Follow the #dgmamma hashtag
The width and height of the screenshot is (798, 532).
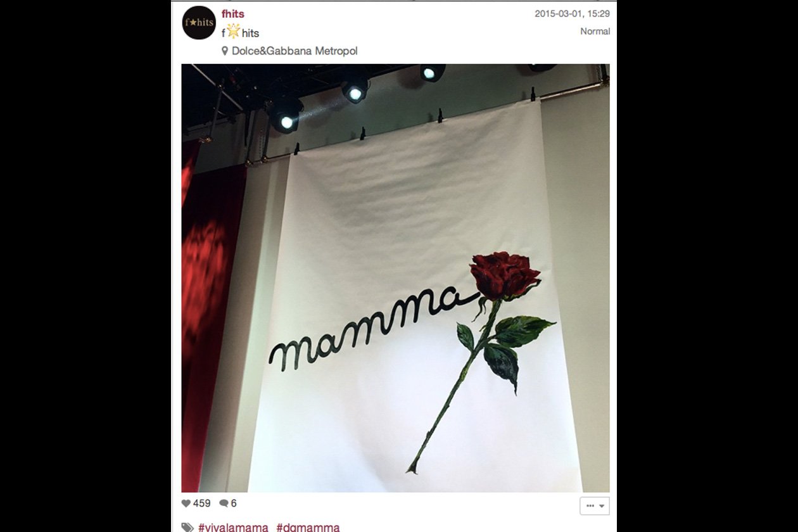(x=308, y=527)
